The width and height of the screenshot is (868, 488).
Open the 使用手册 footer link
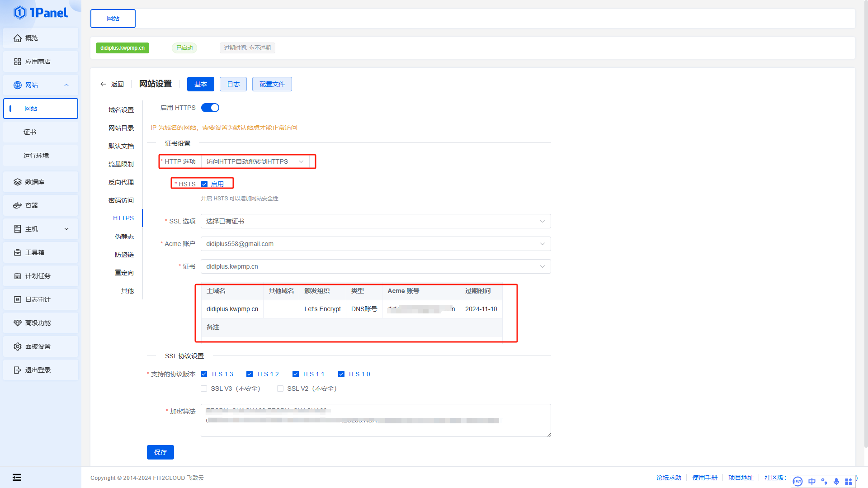(x=705, y=478)
